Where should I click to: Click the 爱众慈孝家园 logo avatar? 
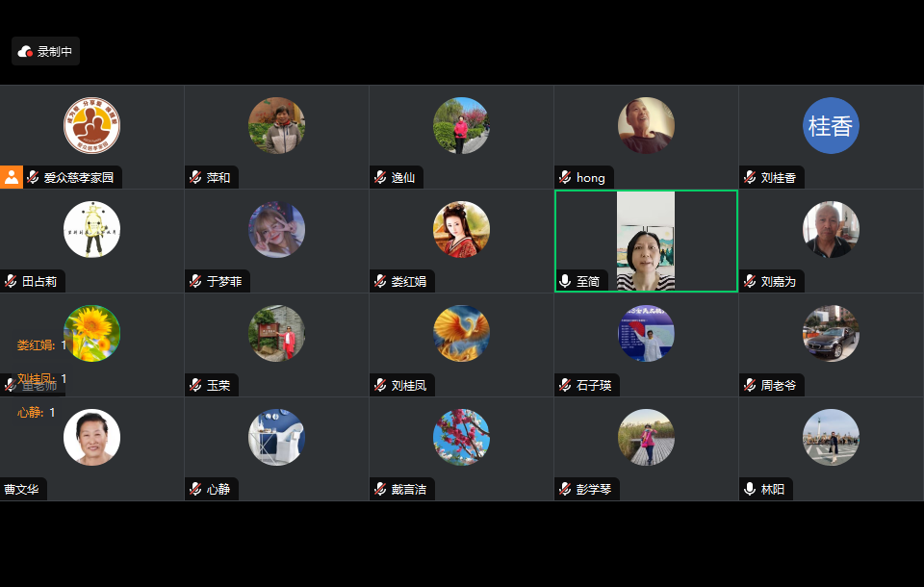[x=92, y=125]
